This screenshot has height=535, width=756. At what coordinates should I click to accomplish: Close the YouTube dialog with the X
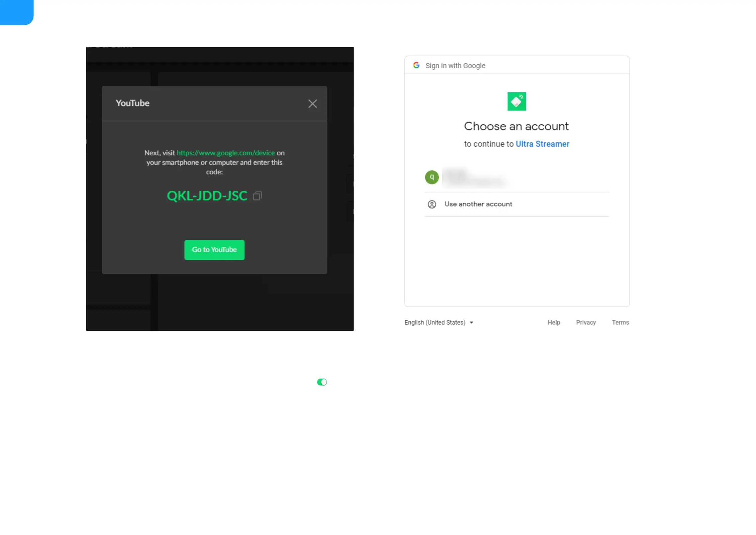click(312, 104)
